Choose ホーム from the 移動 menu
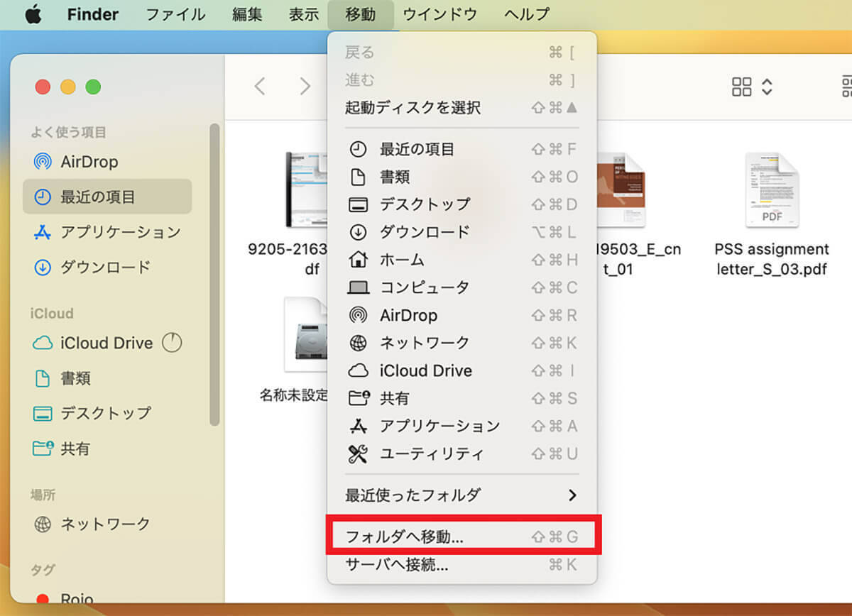 tap(402, 260)
